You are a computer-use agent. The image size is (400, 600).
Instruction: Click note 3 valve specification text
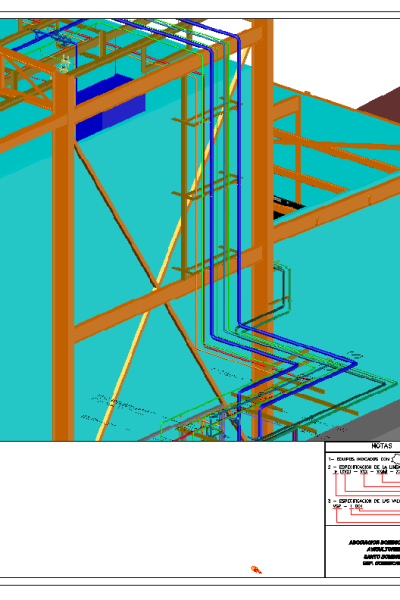[364, 501]
